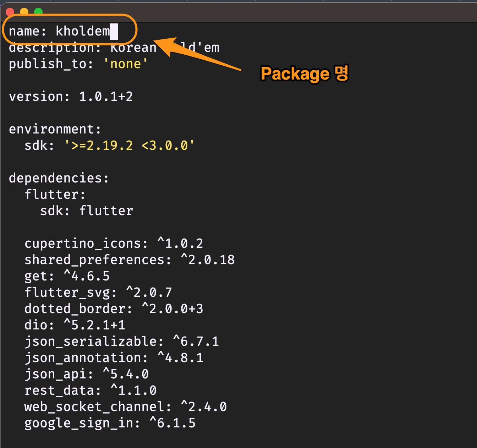
Task: Click the web_socket_channel dependency line
Action: pos(125,407)
